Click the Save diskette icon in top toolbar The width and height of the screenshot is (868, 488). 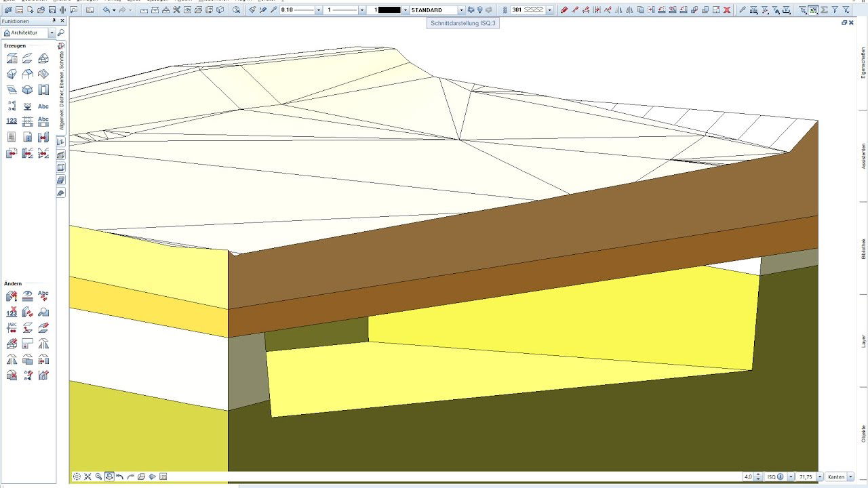click(52, 10)
